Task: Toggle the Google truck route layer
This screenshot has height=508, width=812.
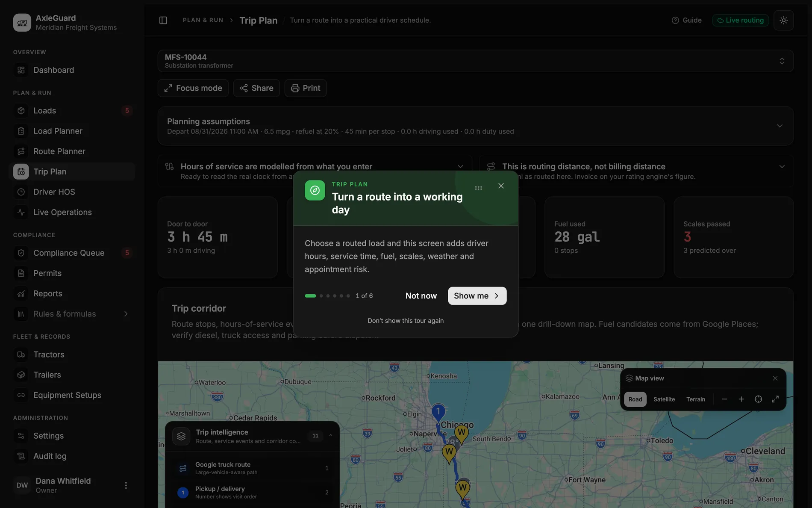Action: click(x=252, y=468)
